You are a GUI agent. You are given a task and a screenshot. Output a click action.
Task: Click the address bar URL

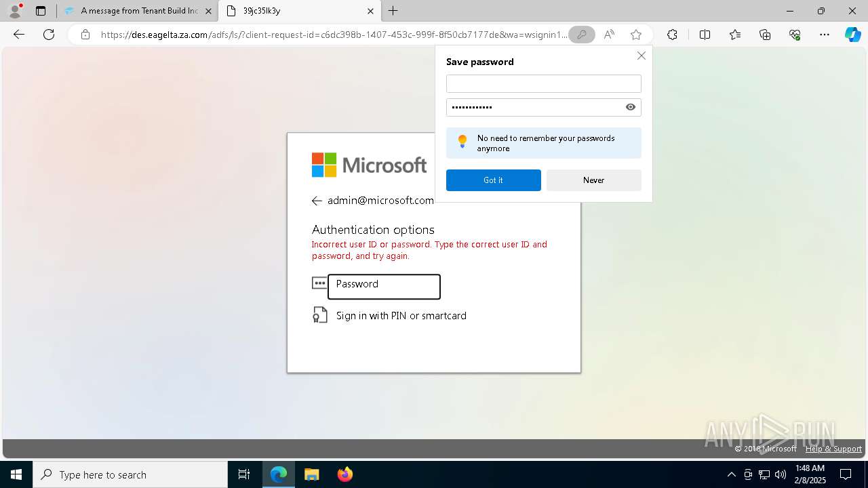pyautogui.click(x=334, y=35)
